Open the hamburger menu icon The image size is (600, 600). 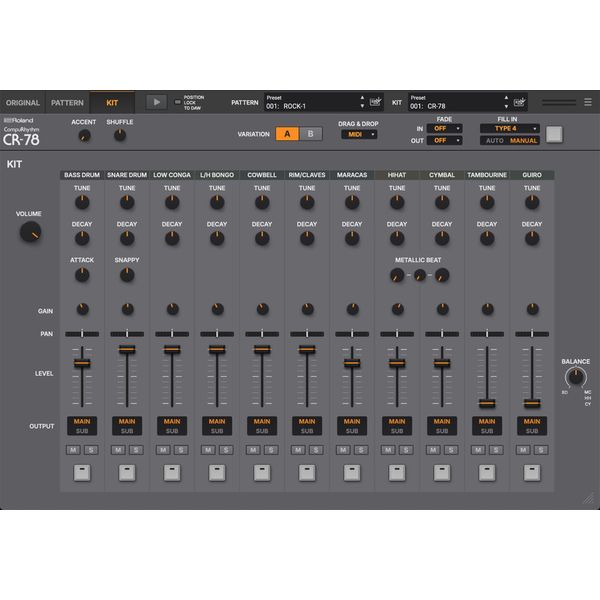[588, 102]
